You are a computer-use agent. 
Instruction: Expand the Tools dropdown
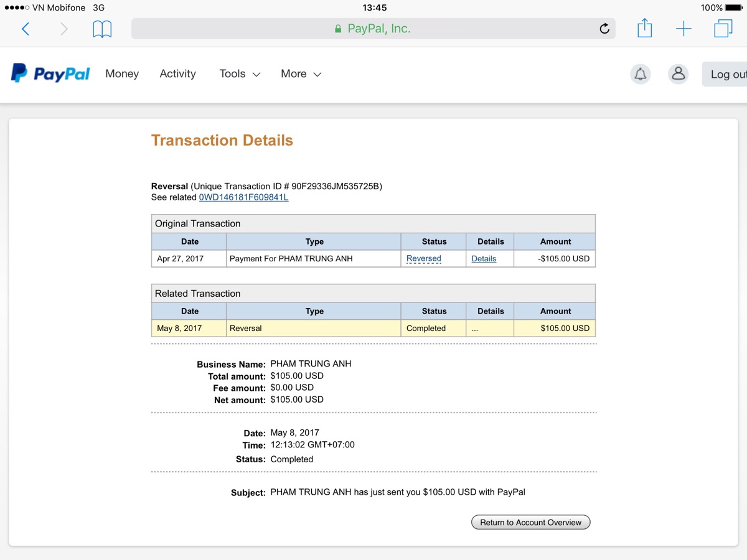(x=240, y=73)
